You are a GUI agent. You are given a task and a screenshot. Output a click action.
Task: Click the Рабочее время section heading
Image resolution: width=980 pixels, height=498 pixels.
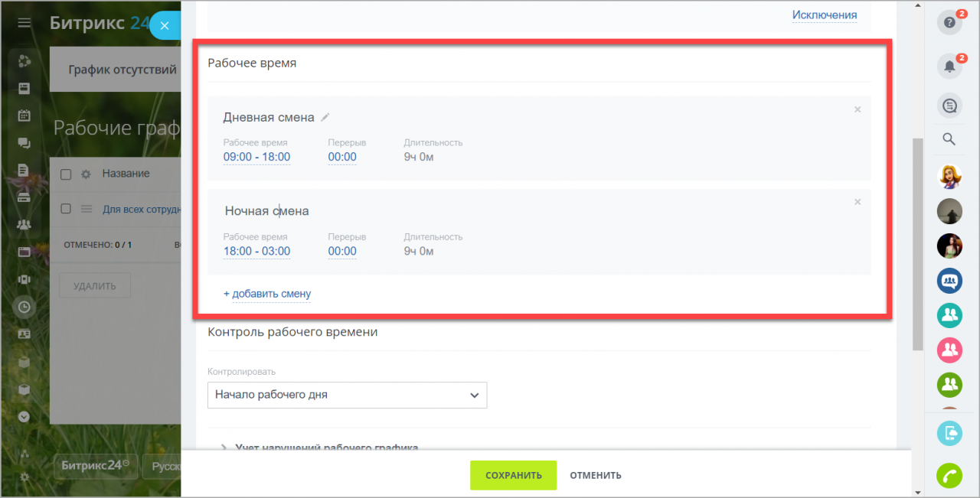coord(252,63)
